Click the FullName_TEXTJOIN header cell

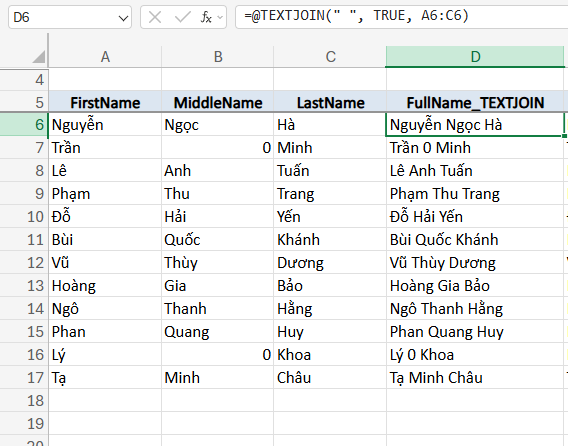click(x=475, y=103)
